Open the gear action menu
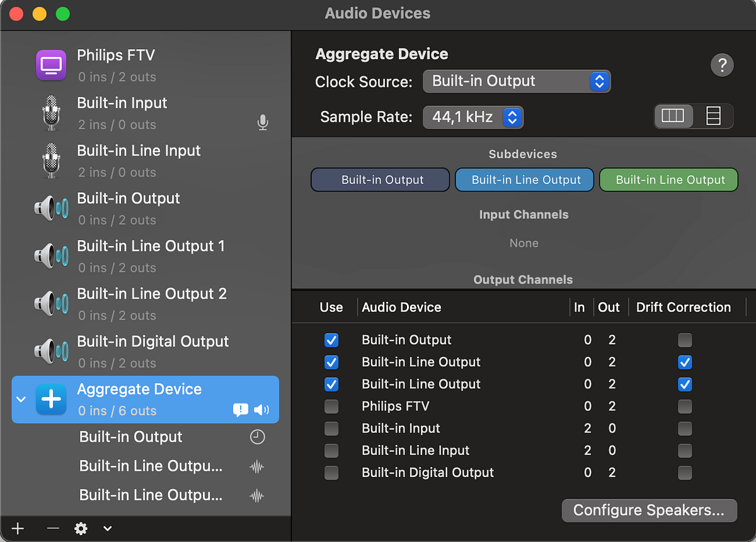 click(x=81, y=529)
